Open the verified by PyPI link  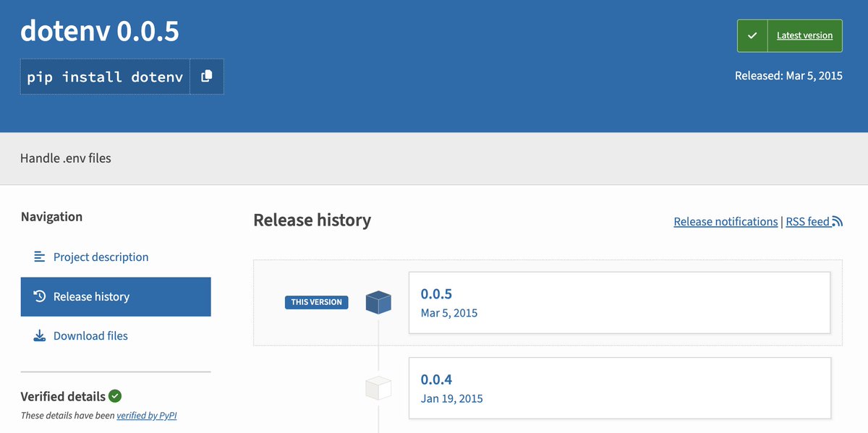click(147, 416)
